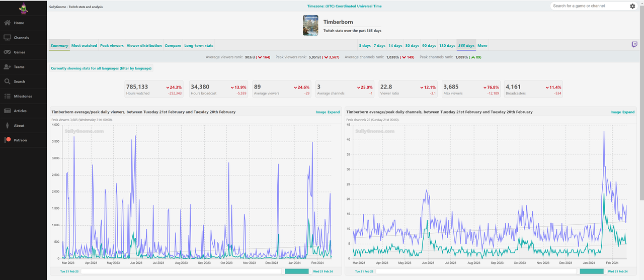Open Channels via monitor icon
This screenshot has height=280, width=644.
[8, 38]
